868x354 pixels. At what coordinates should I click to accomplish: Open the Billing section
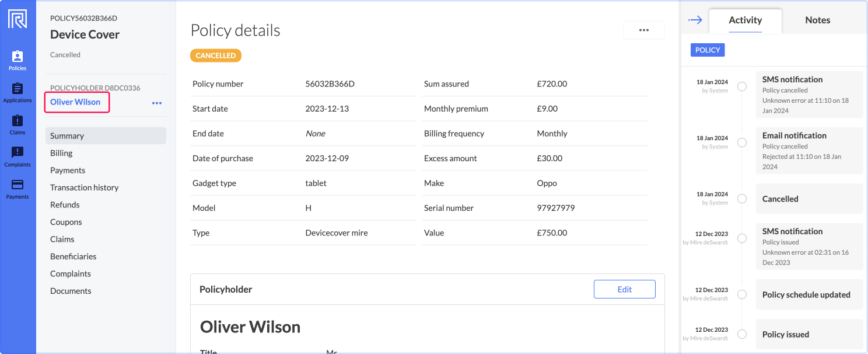click(61, 153)
